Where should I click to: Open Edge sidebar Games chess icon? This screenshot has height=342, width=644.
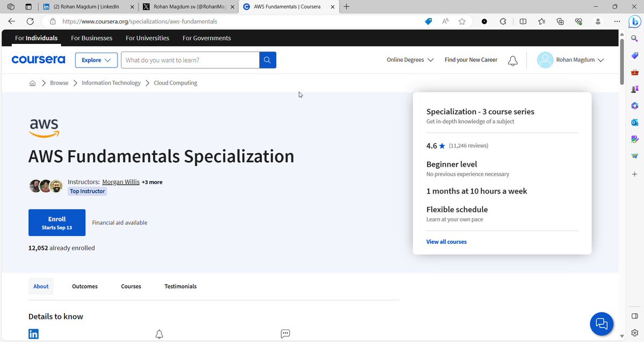(x=634, y=89)
